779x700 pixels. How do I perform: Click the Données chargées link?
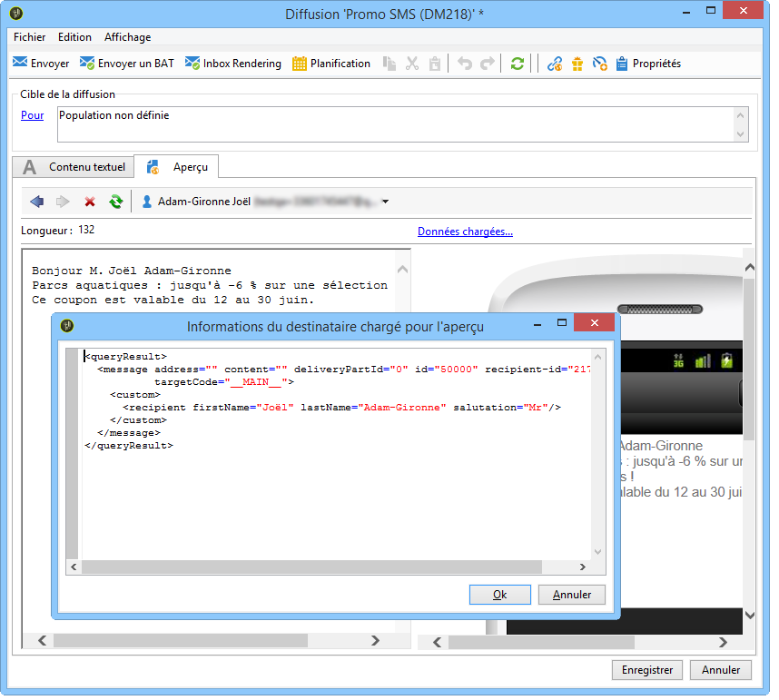pos(465,232)
